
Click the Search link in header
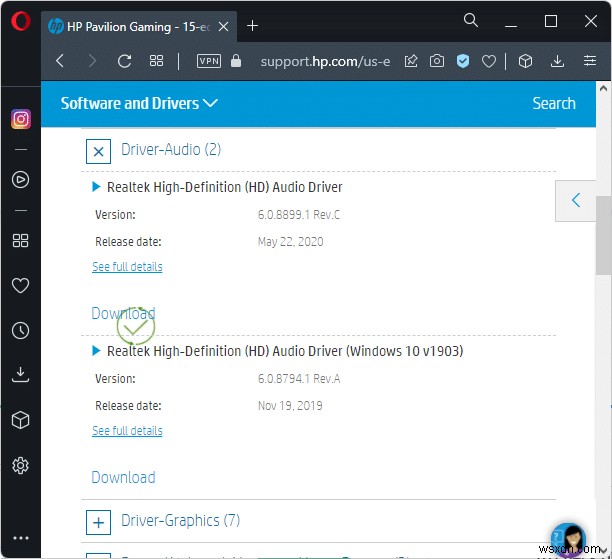click(554, 103)
